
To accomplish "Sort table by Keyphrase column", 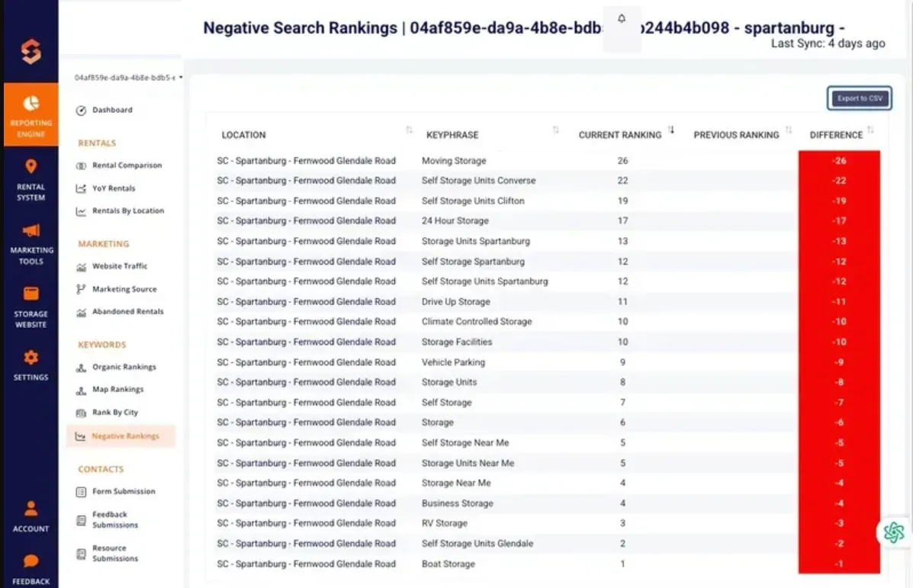I will coord(555,130).
